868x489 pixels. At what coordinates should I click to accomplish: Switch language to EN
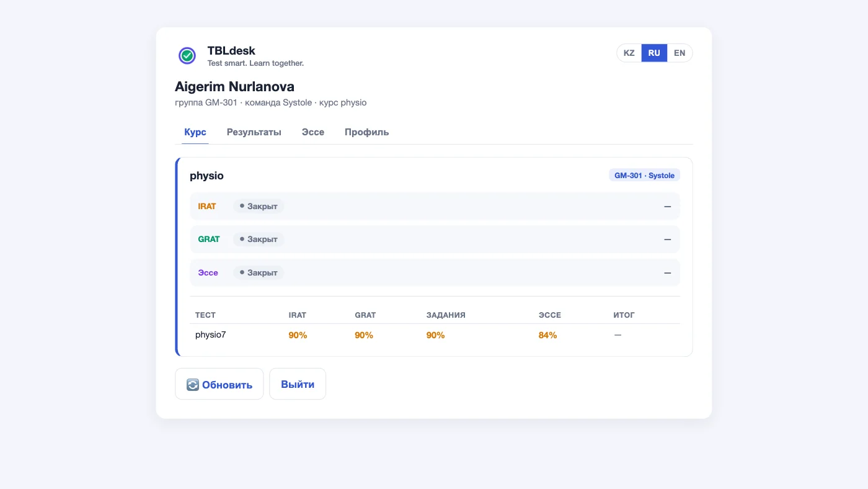click(680, 53)
